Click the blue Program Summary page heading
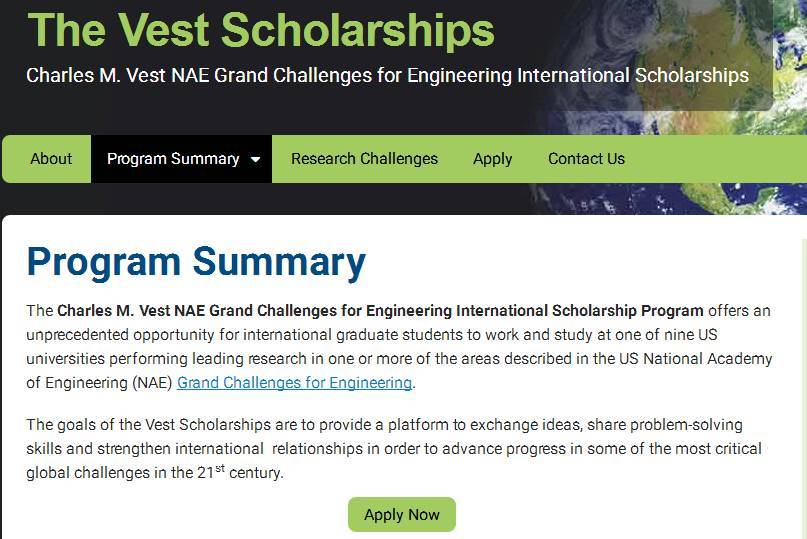 pos(196,263)
